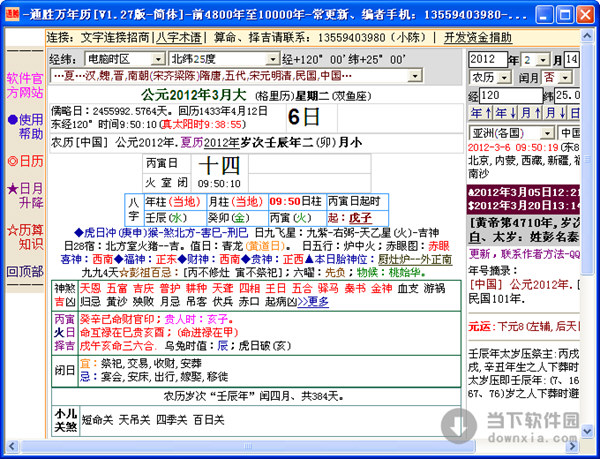Screen dimensions: 600x459
Task: Click the underlined 2012年 in 夏历 line
Action: pos(221,143)
